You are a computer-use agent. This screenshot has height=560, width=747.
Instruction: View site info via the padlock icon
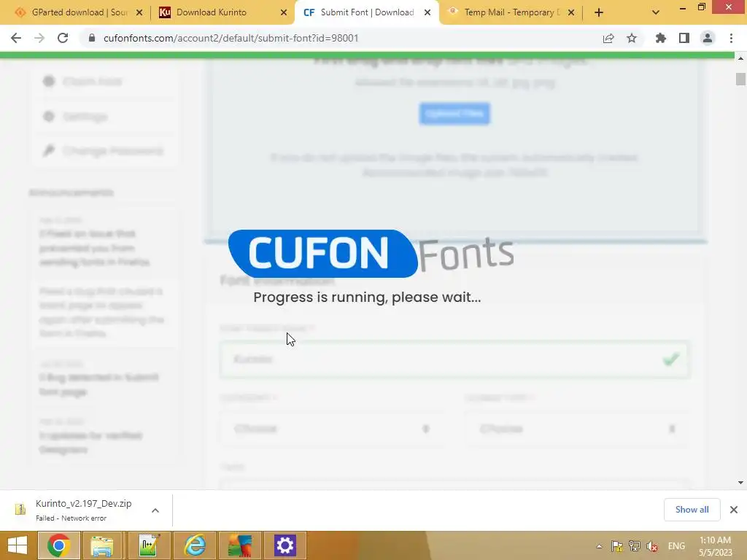[92, 38]
